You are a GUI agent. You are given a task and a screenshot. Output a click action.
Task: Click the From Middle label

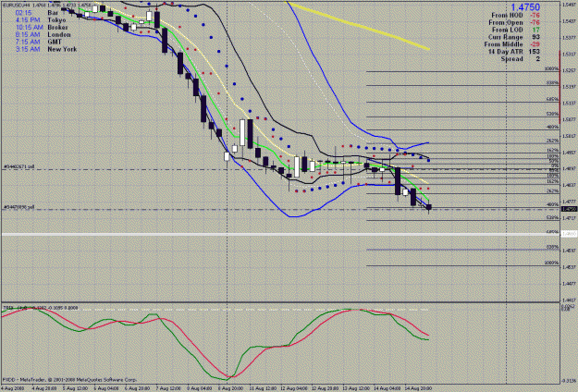(x=503, y=44)
